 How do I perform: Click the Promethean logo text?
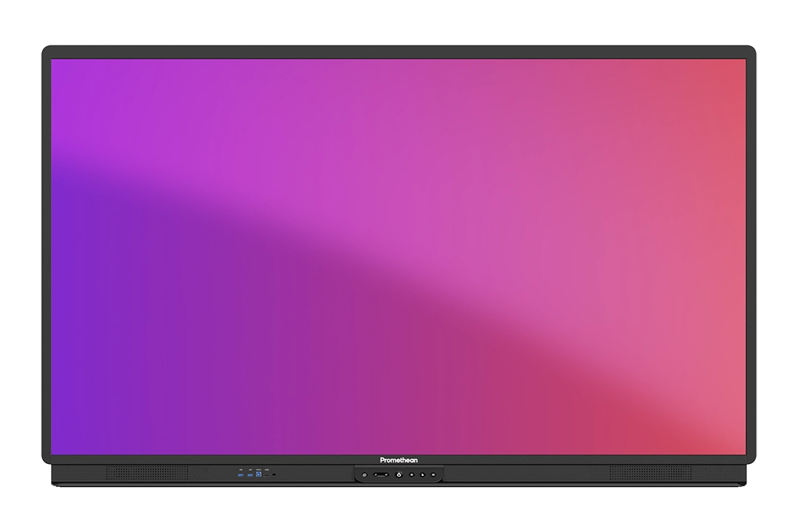(399, 460)
